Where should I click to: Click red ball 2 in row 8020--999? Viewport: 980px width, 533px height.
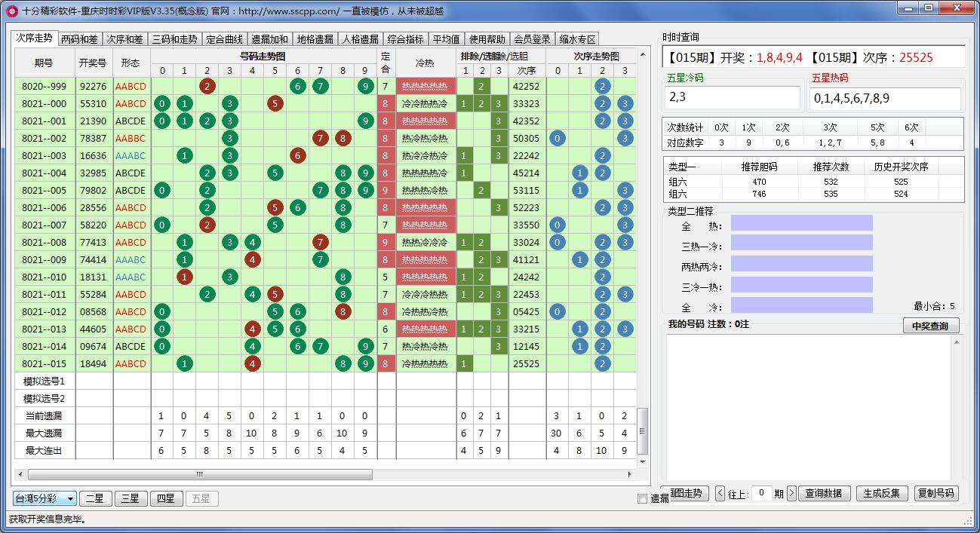[207, 87]
